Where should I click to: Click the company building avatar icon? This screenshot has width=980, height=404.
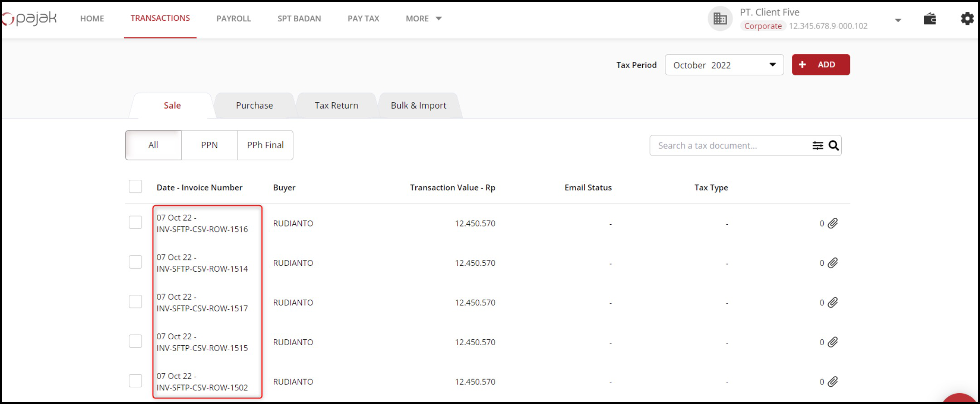coord(720,19)
